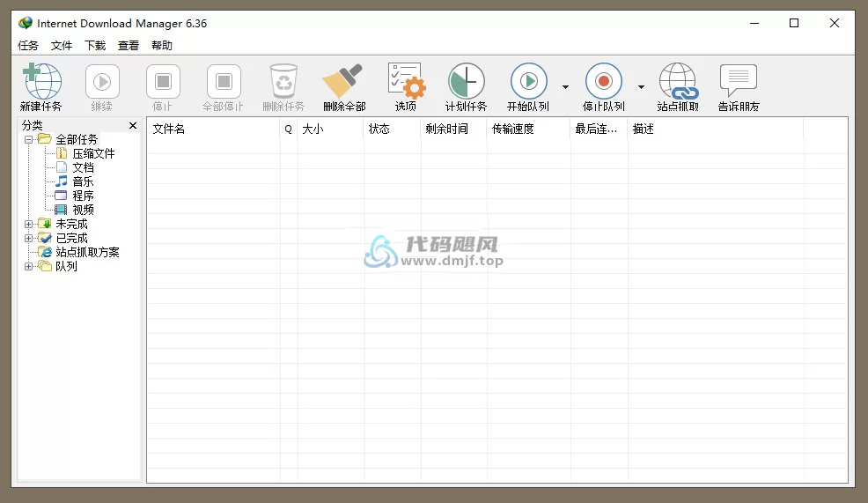Click the 停止 (stop) toolbar icon

[163, 82]
